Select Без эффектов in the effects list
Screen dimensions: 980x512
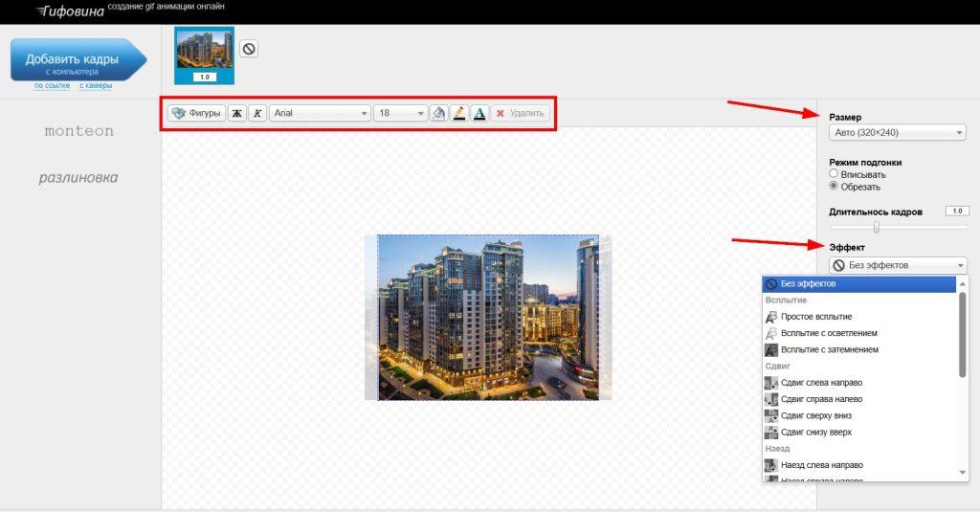pyautogui.click(x=859, y=284)
